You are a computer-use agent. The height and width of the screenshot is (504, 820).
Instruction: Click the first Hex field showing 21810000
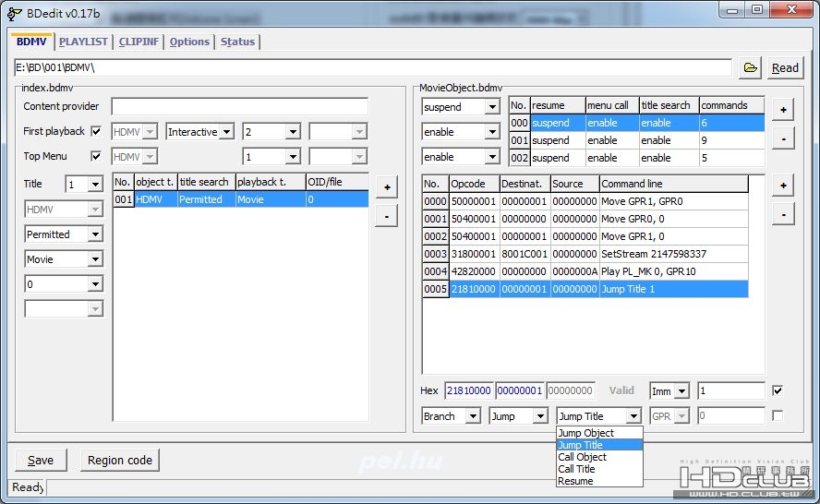(x=469, y=390)
